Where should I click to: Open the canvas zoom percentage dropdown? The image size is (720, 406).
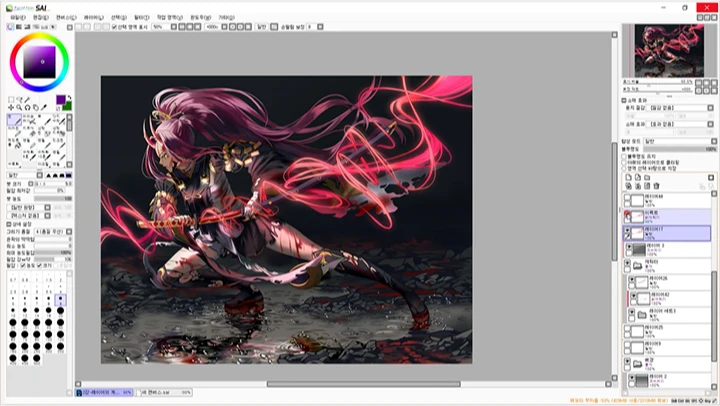174,27
